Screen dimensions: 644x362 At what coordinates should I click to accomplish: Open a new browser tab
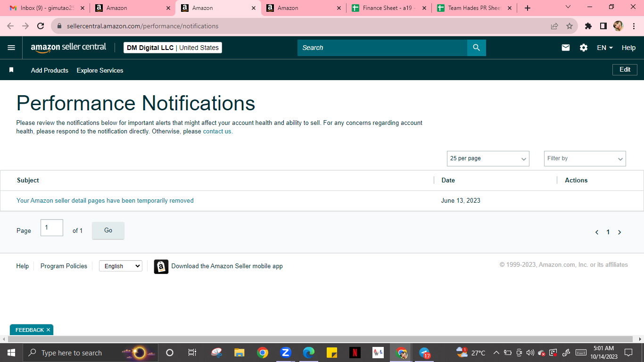coord(528,8)
